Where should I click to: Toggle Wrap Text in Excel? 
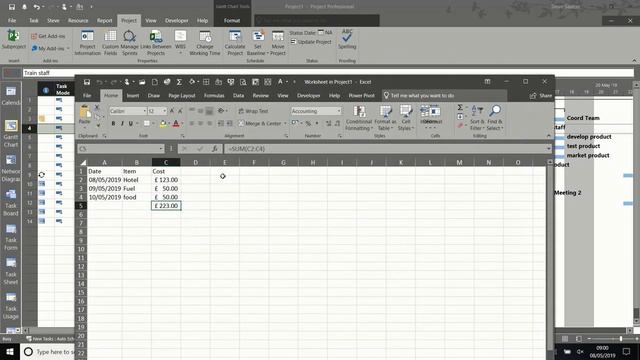click(253, 111)
